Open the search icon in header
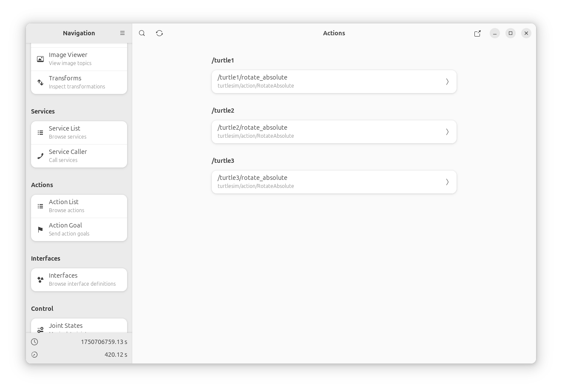 142,33
